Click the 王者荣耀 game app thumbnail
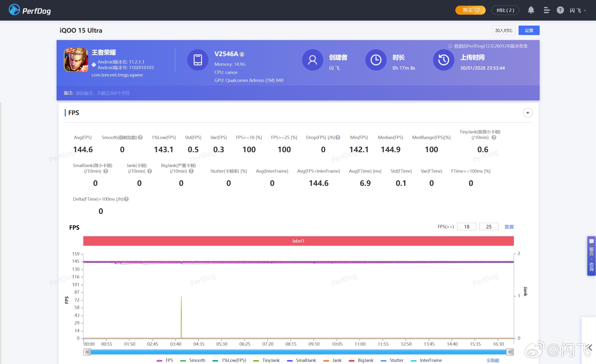Viewport: 596px width, 364px height. pyautogui.click(x=76, y=60)
